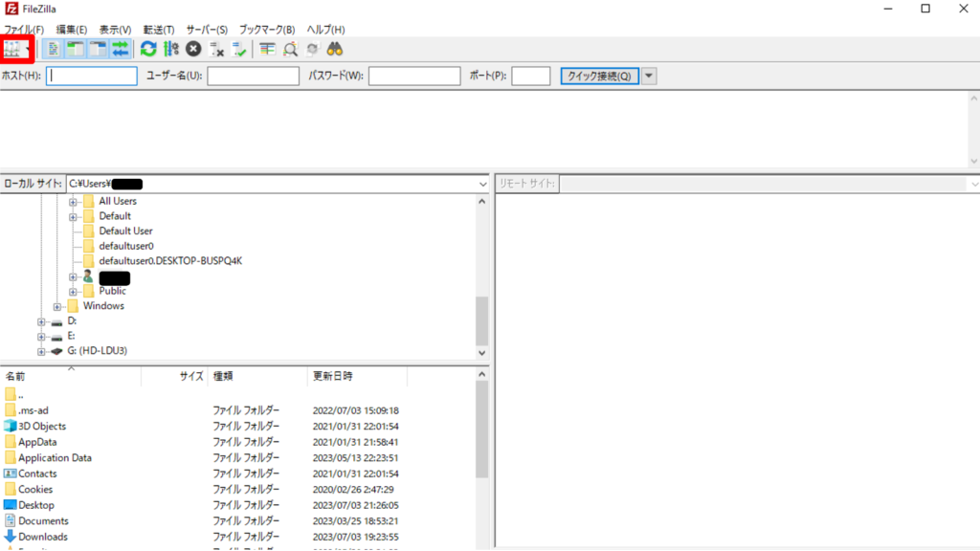Expand the All Users folder node
Viewport: 980px width, 551px height.
coord(73,202)
